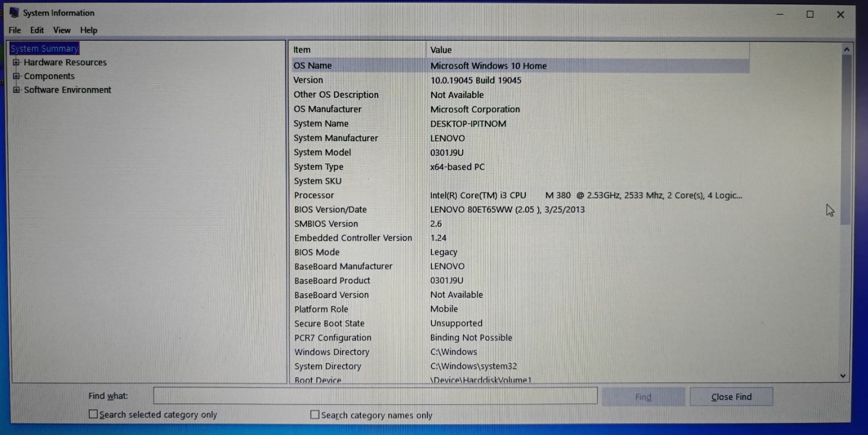Screen dimensions: 868x435
Task: Select the System Model row
Action: click(520, 152)
